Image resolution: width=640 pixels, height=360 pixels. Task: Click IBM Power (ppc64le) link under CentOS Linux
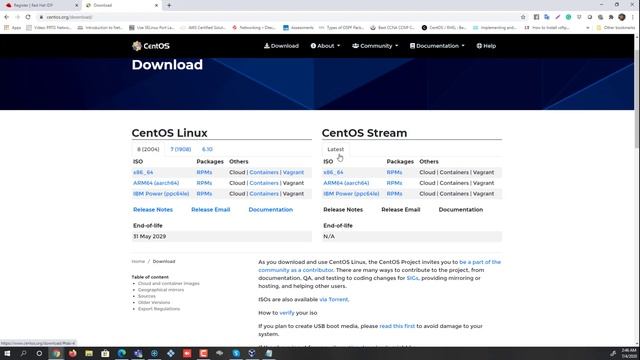click(161, 193)
